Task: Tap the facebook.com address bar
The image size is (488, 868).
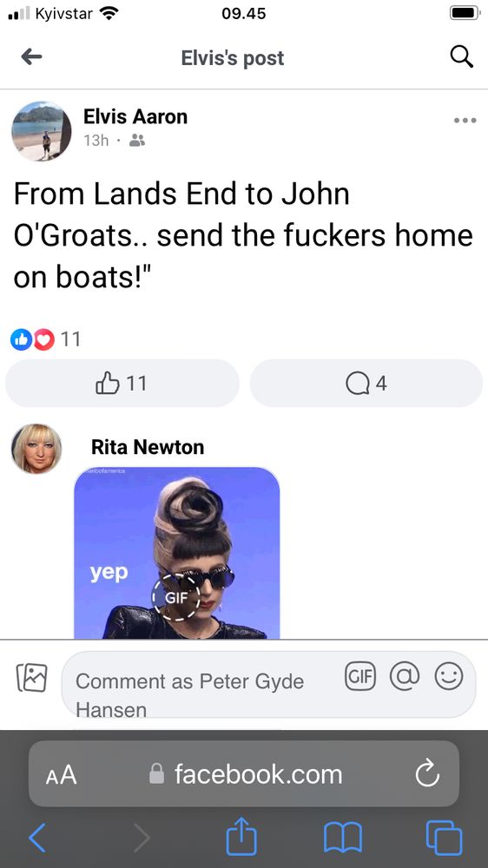Action: pyautogui.click(x=244, y=774)
